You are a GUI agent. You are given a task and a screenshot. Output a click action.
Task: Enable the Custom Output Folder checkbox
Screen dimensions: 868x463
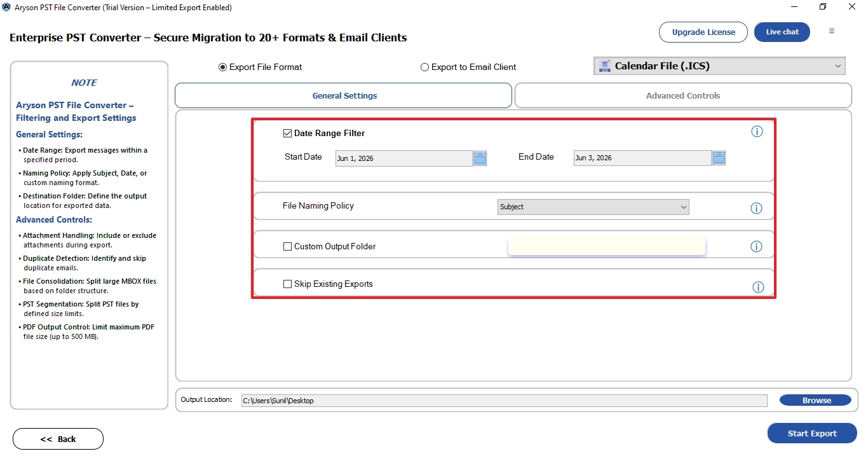coord(288,247)
